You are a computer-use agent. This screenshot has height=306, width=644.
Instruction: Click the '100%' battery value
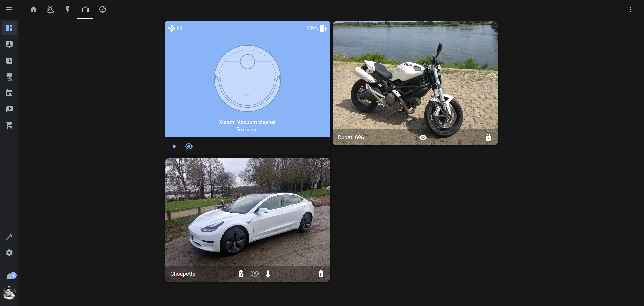[312, 28]
